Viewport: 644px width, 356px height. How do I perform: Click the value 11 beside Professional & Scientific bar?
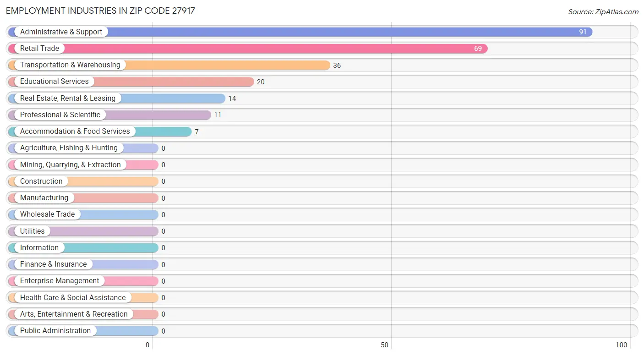tap(218, 115)
